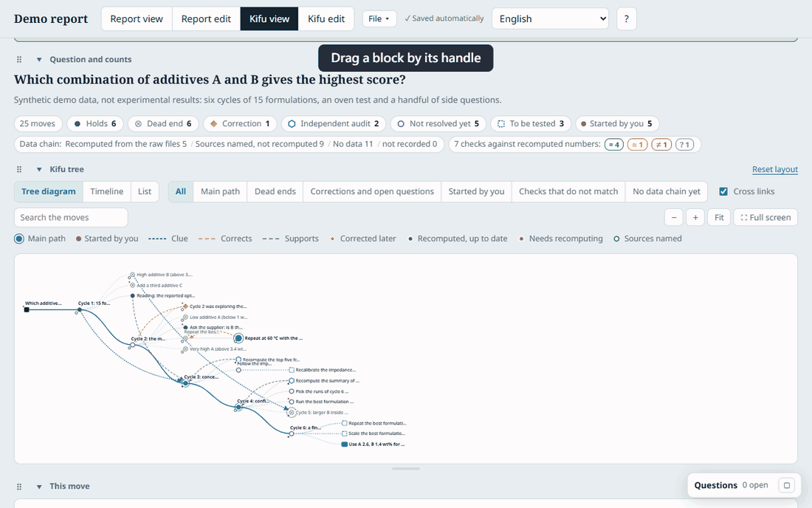Select the 'Cycle 6: a fin...' node
This screenshot has height=508, width=812.
pos(291,434)
